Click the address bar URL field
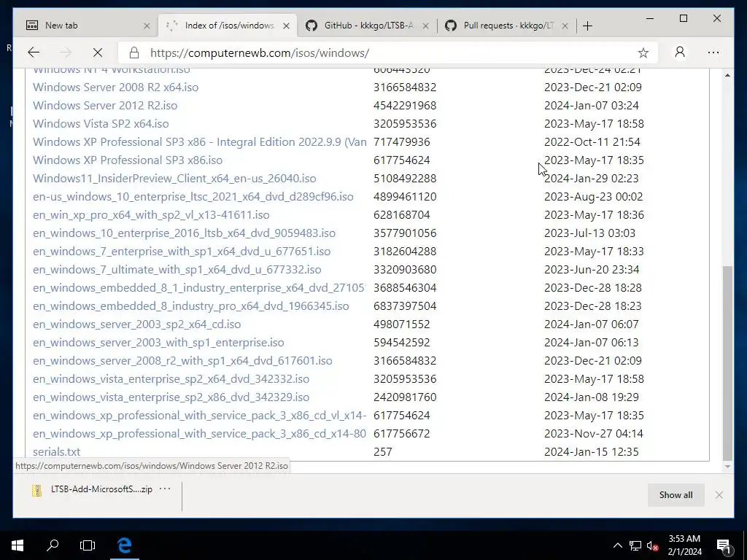747x560 pixels. (x=388, y=52)
